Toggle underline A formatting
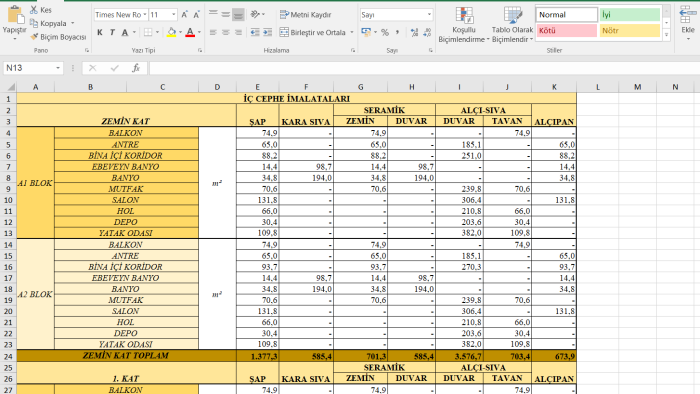700x394 pixels. [125, 32]
